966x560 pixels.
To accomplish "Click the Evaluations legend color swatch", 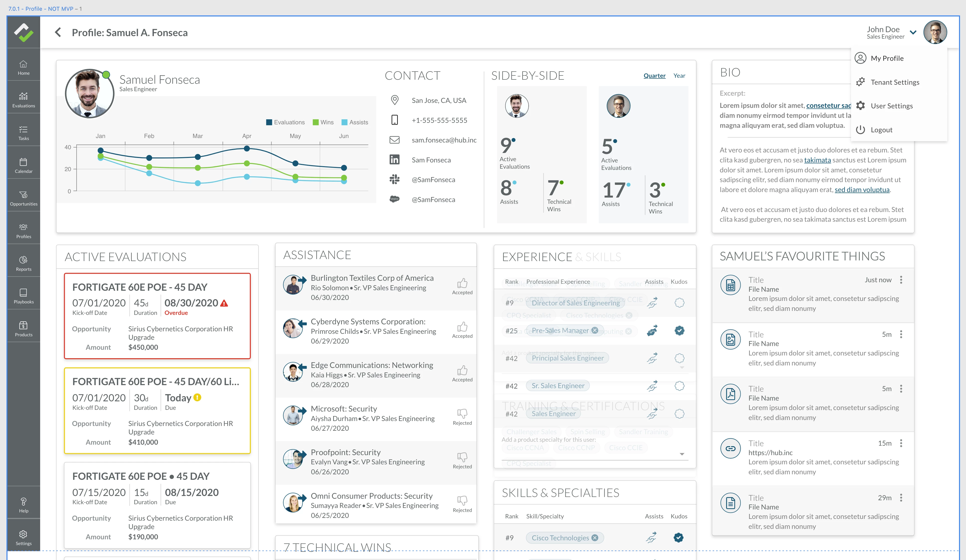I will [x=269, y=123].
